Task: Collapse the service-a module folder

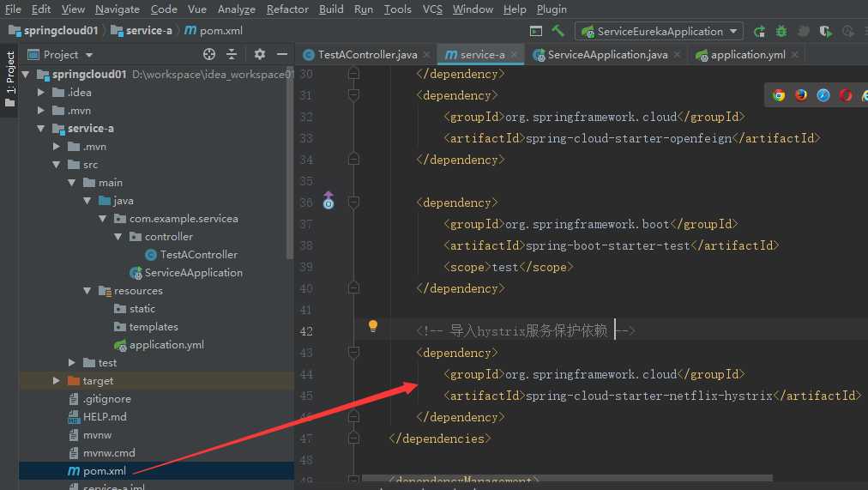Action: point(40,129)
